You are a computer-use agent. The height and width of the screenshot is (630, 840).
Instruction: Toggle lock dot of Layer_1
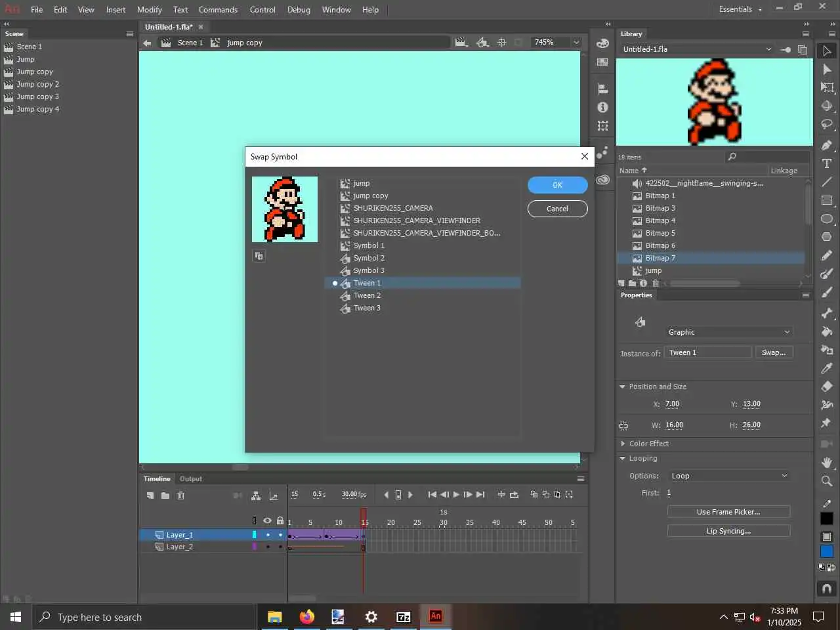[280, 535]
